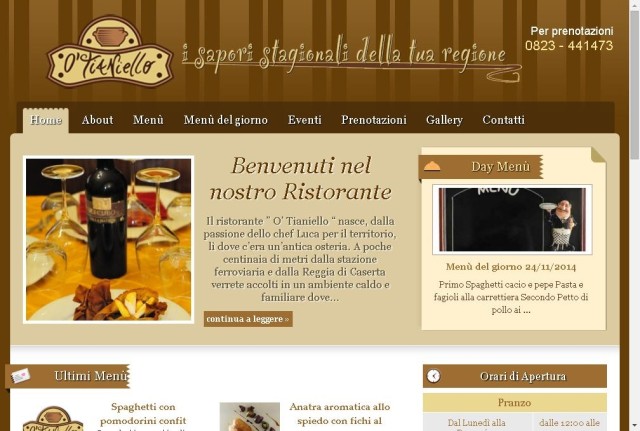Click the small O'Tianiello logo near Spaghetti post
Image resolution: width=640 pixels, height=431 pixels.
click(x=53, y=419)
